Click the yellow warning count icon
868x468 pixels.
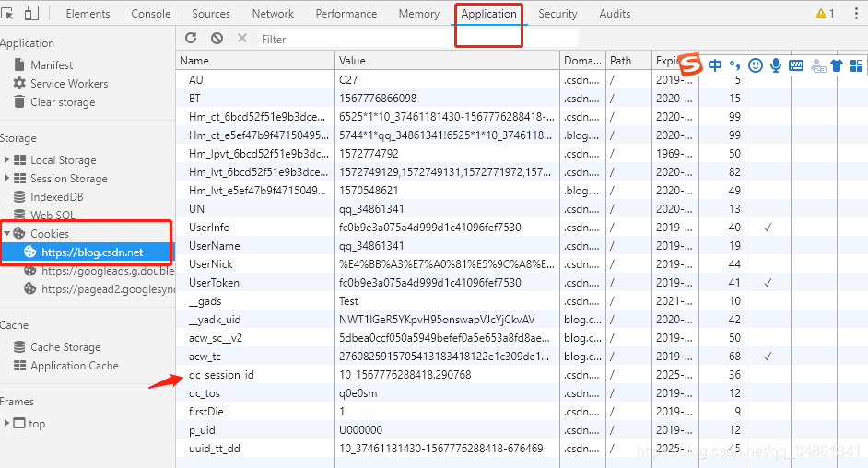coord(825,13)
